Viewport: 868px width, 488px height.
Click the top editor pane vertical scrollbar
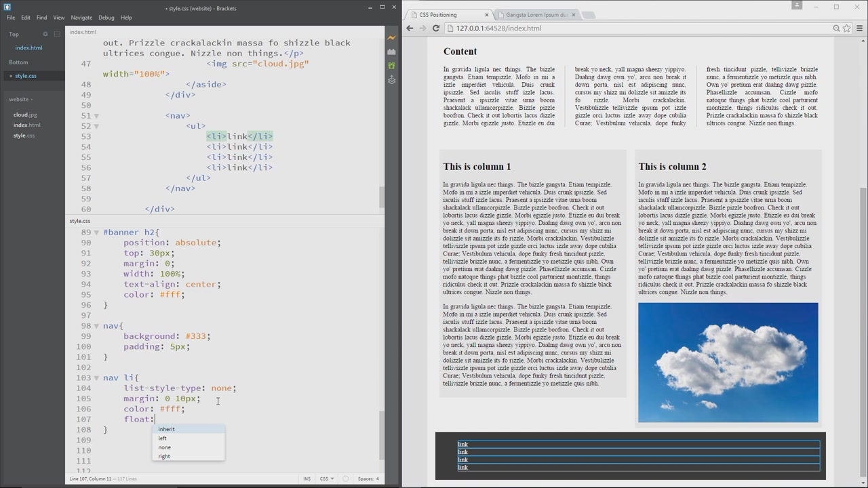click(x=382, y=197)
